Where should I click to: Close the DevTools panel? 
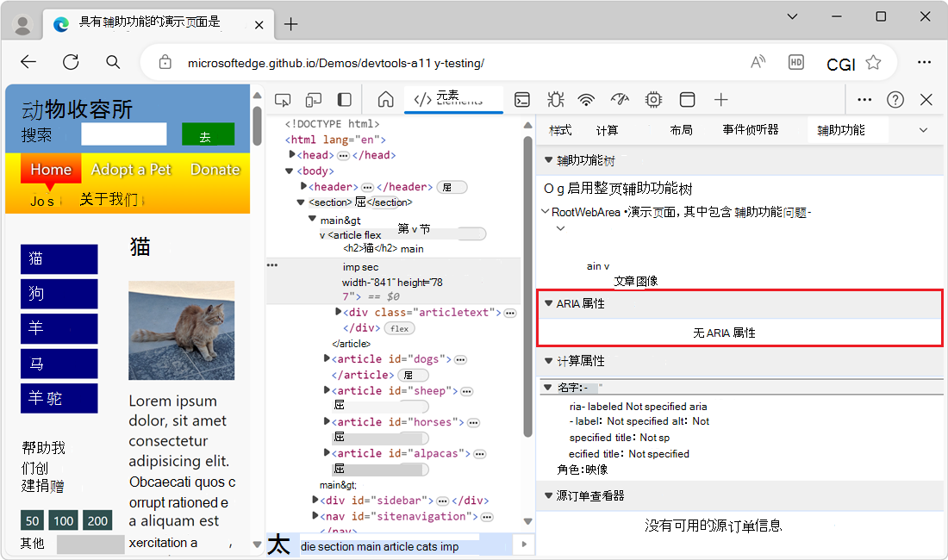(926, 100)
